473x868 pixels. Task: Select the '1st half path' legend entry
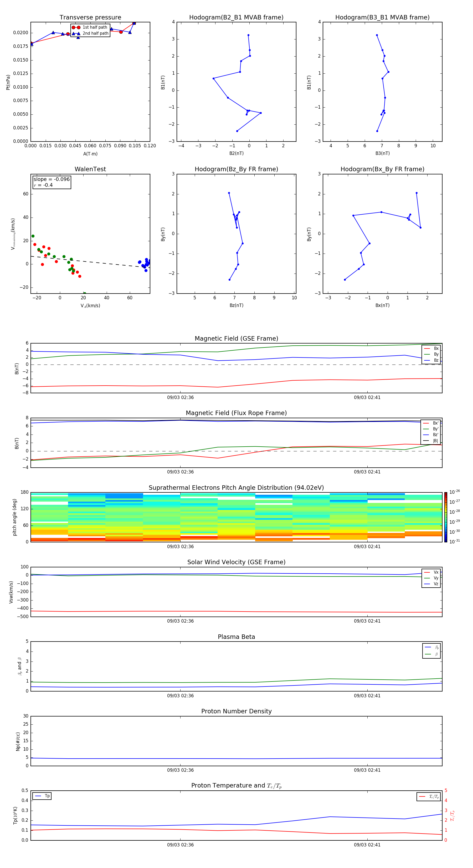[90, 27]
